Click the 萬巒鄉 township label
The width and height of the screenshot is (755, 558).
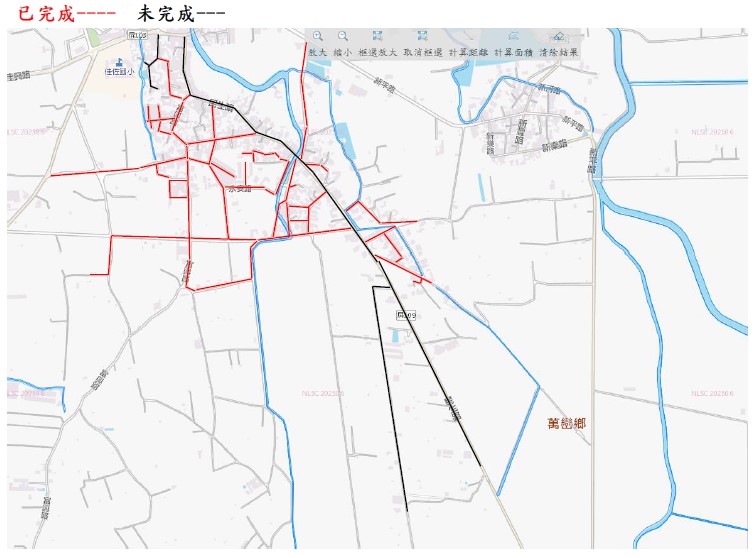click(x=567, y=424)
